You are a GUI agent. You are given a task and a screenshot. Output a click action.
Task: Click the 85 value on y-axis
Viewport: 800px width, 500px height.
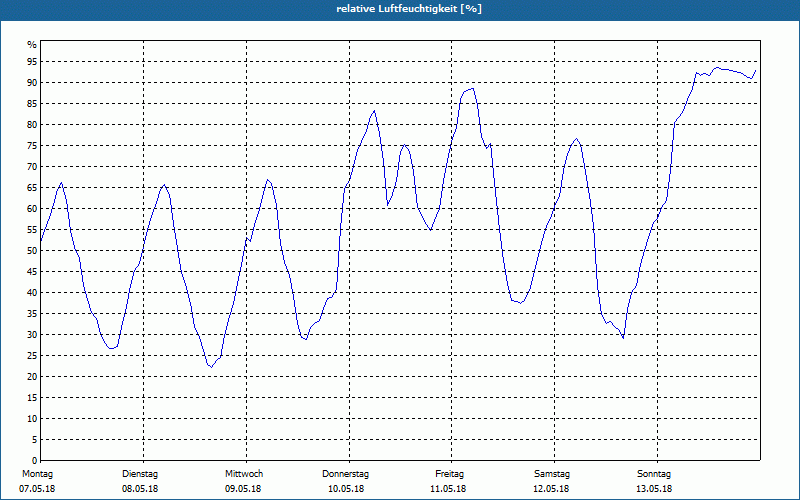pyautogui.click(x=32, y=104)
